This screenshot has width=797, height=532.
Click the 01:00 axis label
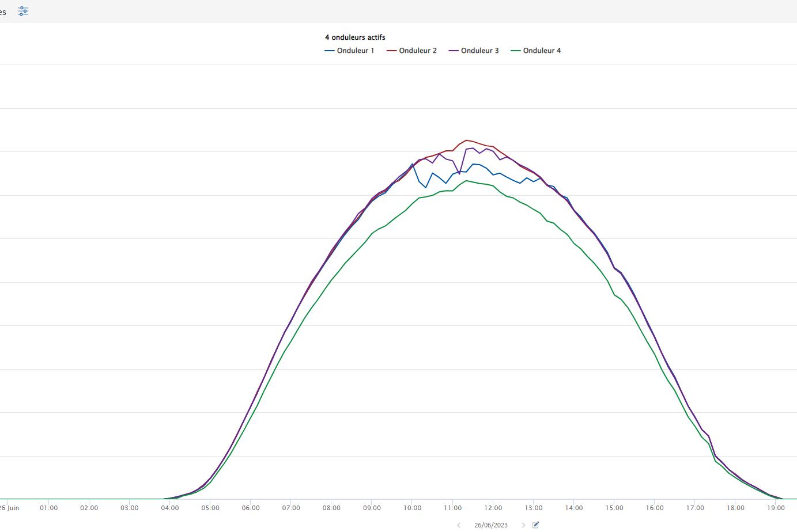pos(48,508)
